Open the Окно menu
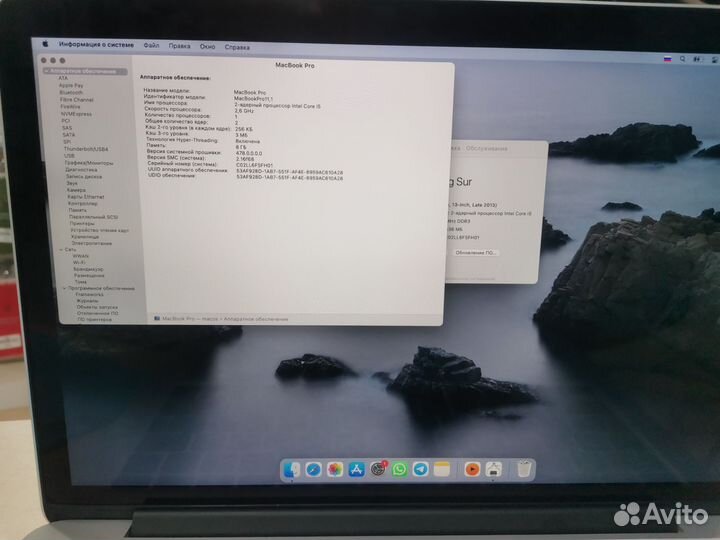The width and height of the screenshot is (720, 540). click(208, 46)
